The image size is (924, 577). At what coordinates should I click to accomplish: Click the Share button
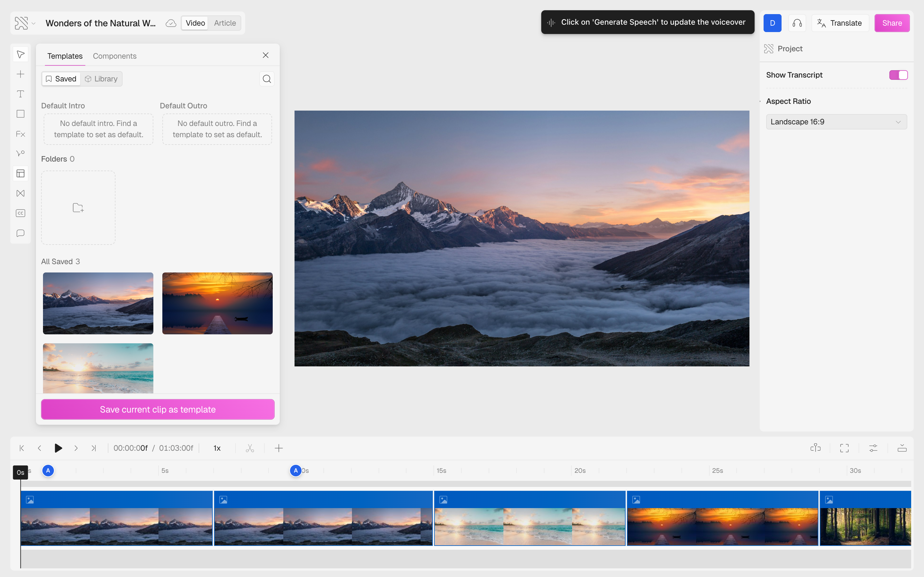[x=892, y=23]
